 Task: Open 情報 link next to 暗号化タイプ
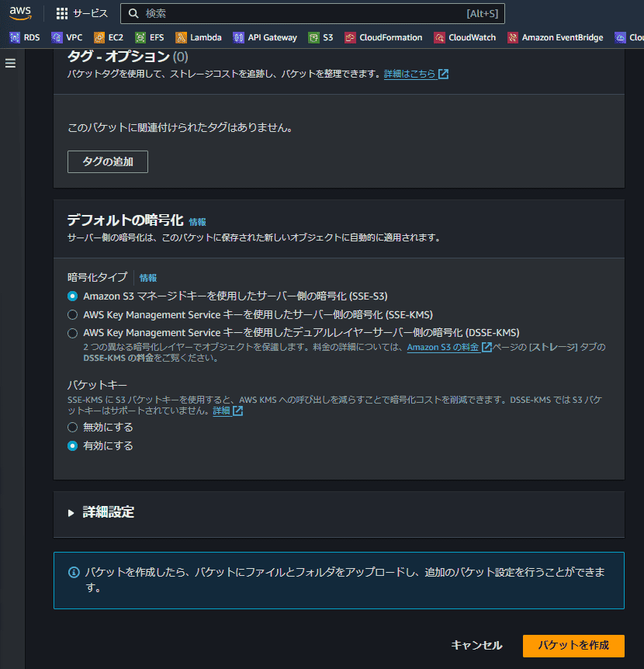pos(148,278)
